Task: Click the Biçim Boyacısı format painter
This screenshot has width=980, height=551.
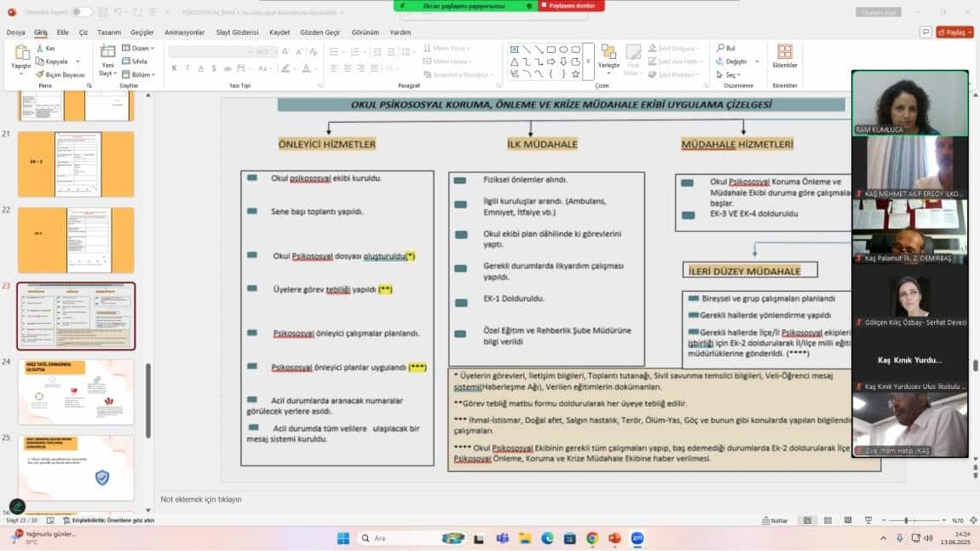Action: click(61, 75)
